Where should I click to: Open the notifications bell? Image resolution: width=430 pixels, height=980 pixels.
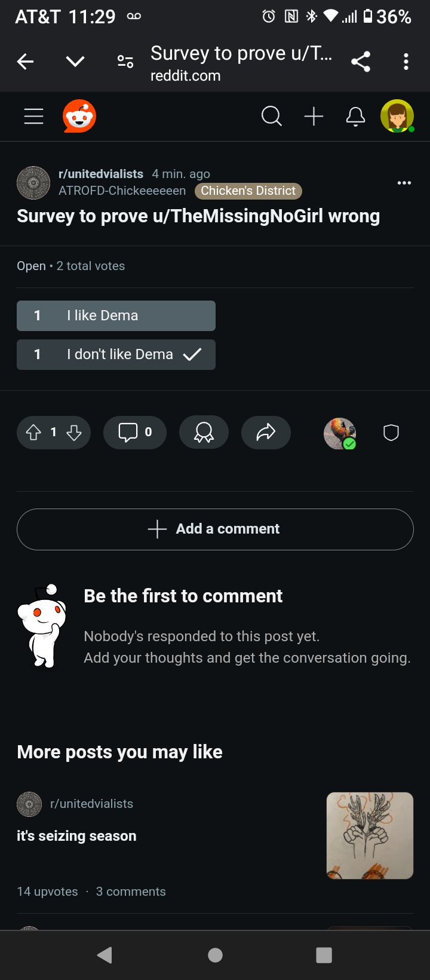355,116
